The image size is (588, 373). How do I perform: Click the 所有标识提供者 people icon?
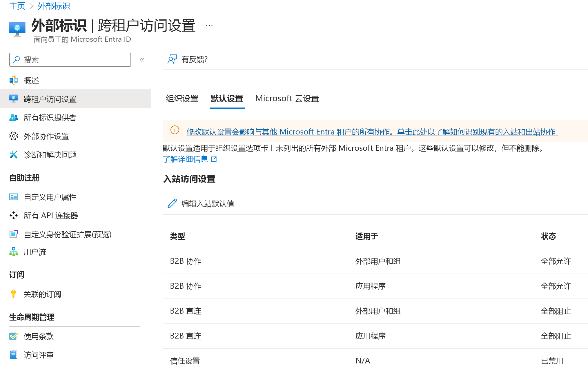14,117
